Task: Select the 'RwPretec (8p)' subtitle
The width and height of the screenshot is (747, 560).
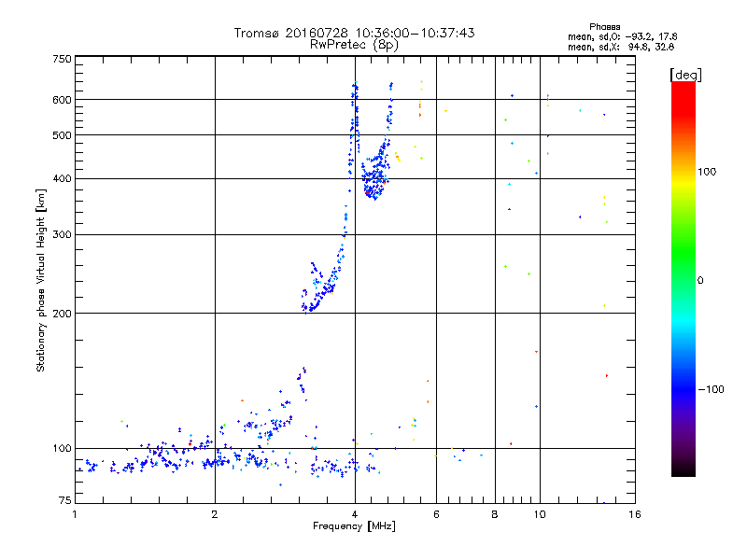Action: pyautogui.click(x=354, y=45)
